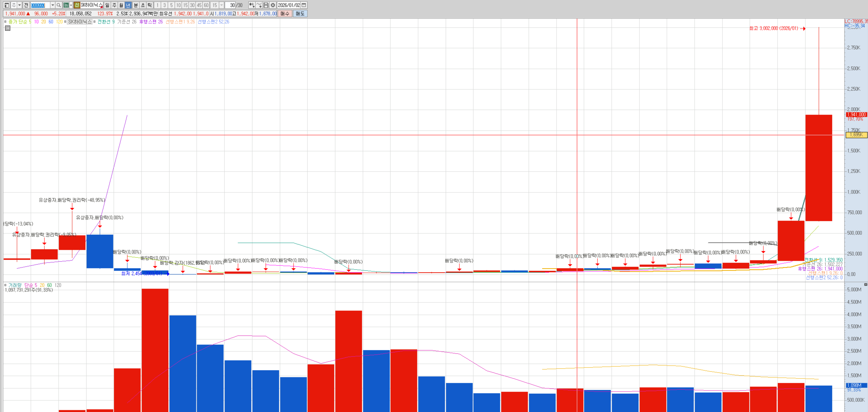Click the stock code field 000660
The width and height of the screenshot is (868, 412).
click(x=40, y=5)
